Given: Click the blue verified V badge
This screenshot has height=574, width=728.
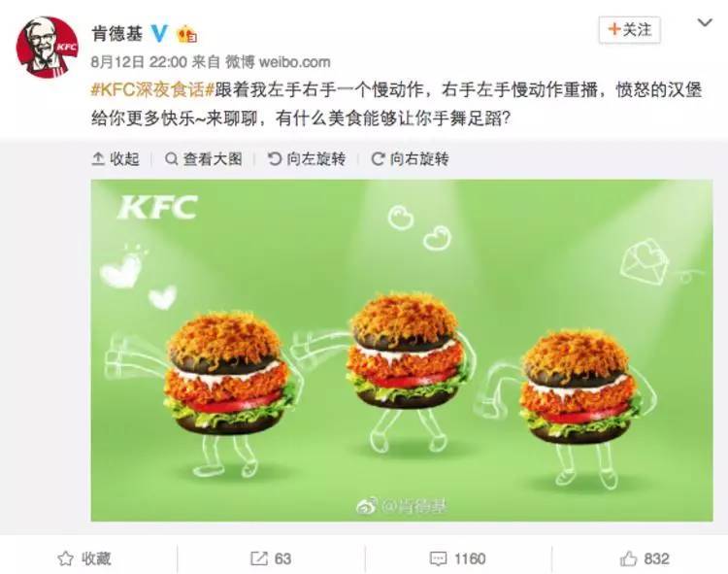Looking at the screenshot, I should coord(159,33).
